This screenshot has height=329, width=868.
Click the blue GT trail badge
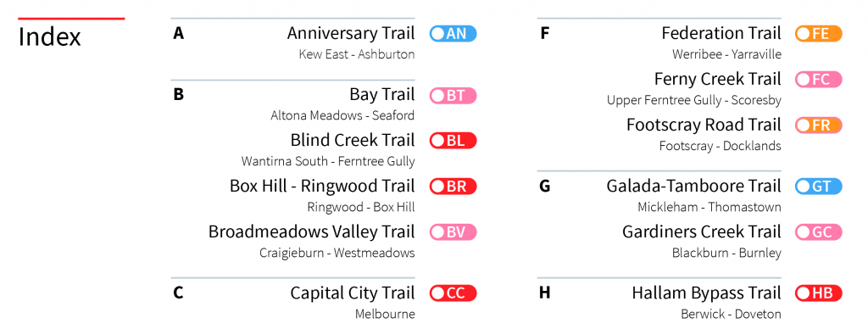pyautogui.click(x=818, y=186)
